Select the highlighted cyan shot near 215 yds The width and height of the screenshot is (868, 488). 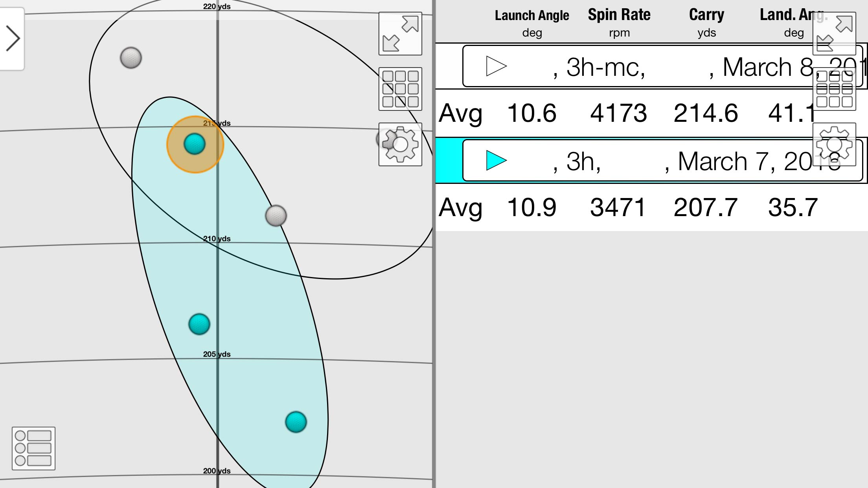195,144
